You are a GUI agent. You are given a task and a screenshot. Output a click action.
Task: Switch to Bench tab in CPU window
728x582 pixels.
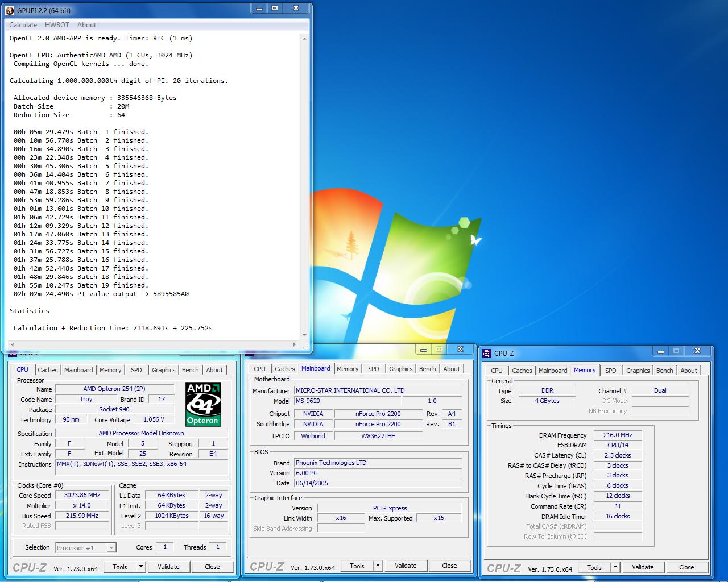coord(191,370)
